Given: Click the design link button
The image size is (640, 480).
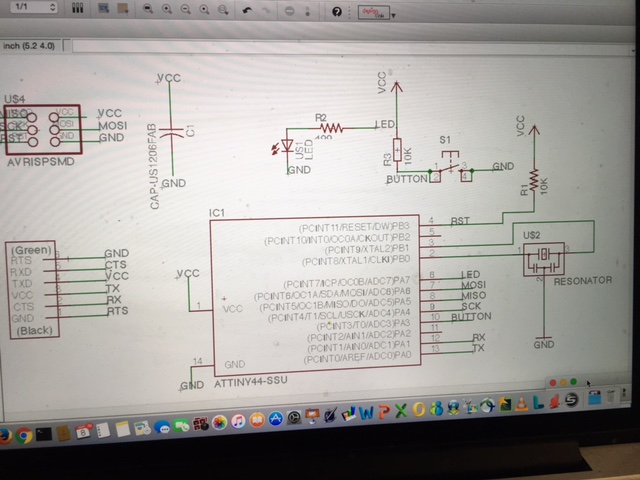Looking at the screenshot, I should point(373,13).
